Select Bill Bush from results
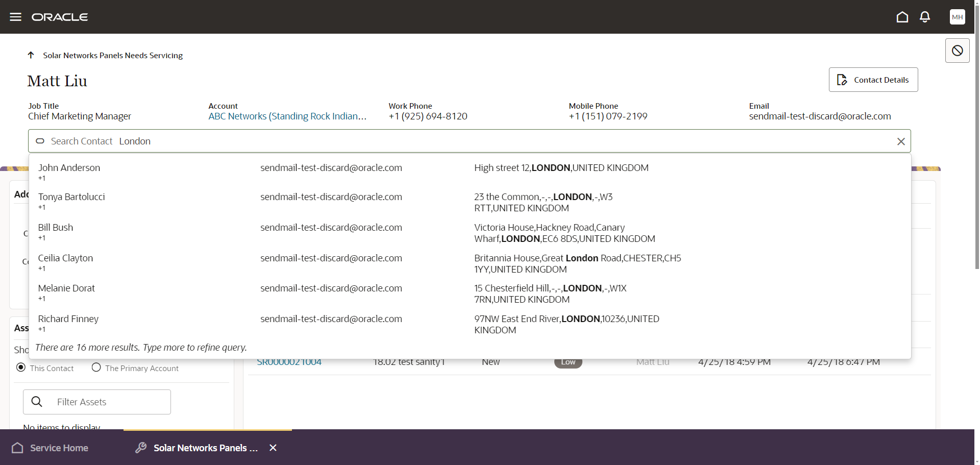This screenshot has width=980, height=465. [x=56, y=228]
